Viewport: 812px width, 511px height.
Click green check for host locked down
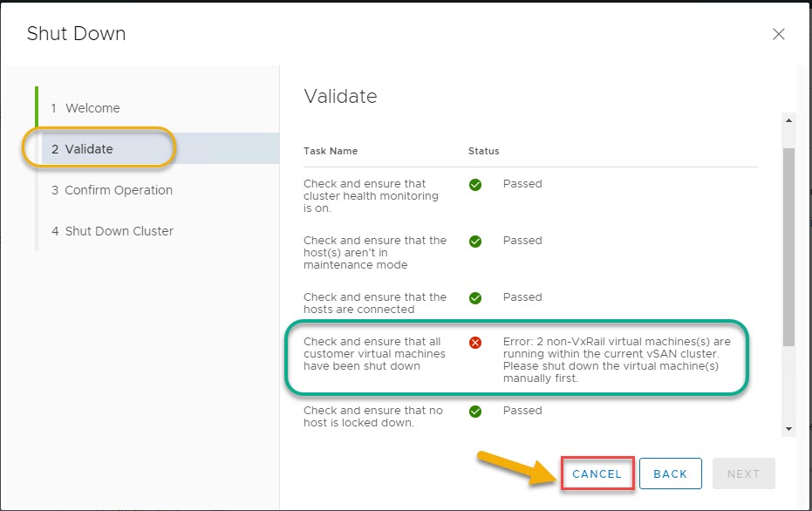(x=475, y=412)
